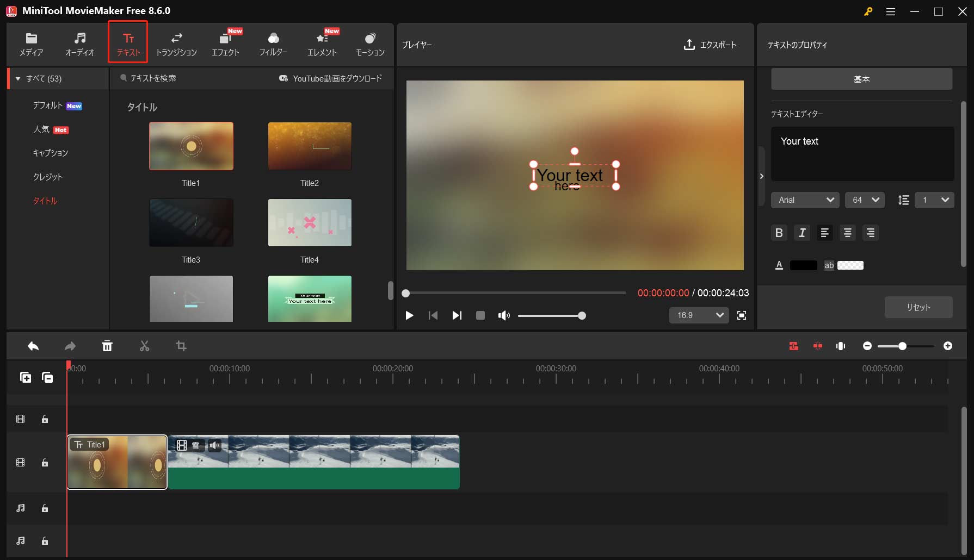974x560 pixels.
Task: Toggle bold formatting for the title text
Action: point(779,233)
